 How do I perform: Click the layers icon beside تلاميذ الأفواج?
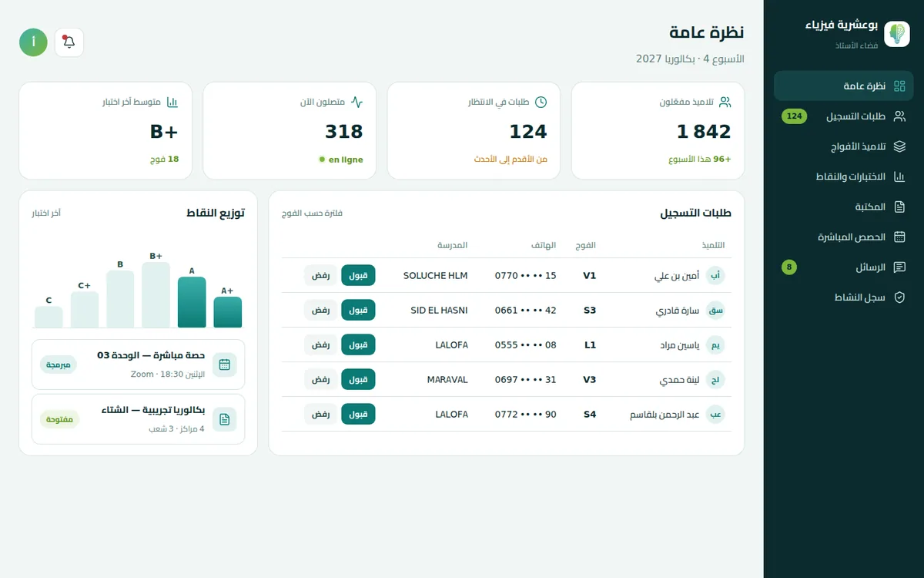coord(899,146)
